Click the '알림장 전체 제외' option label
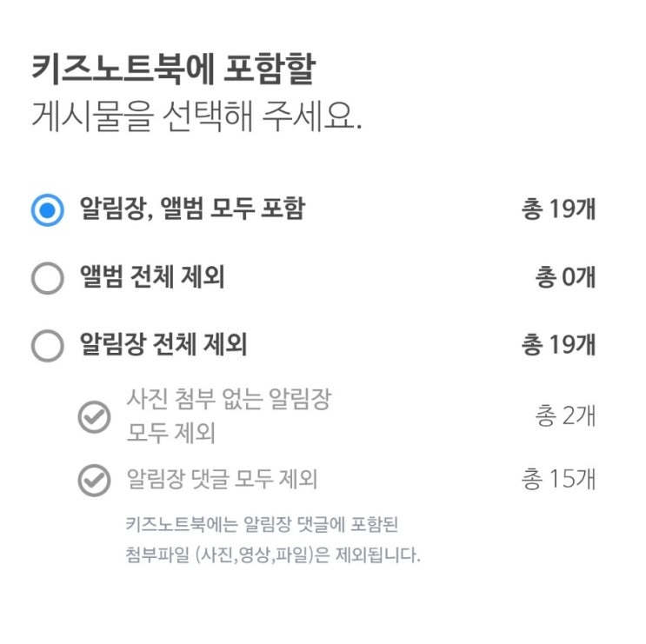Screen dimensions: 646x644 pos(163,345)
